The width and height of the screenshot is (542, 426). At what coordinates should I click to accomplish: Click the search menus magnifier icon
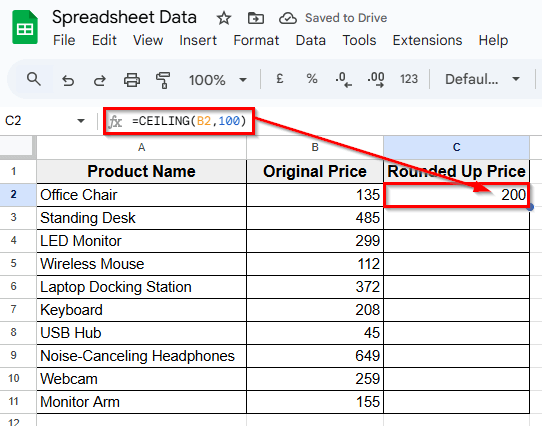pos(34,79)
